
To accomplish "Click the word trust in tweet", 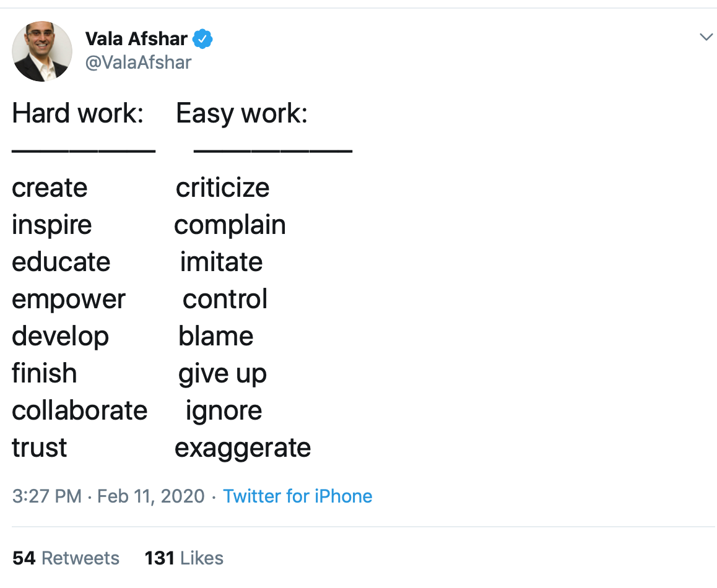I will (x=40, y=447).
